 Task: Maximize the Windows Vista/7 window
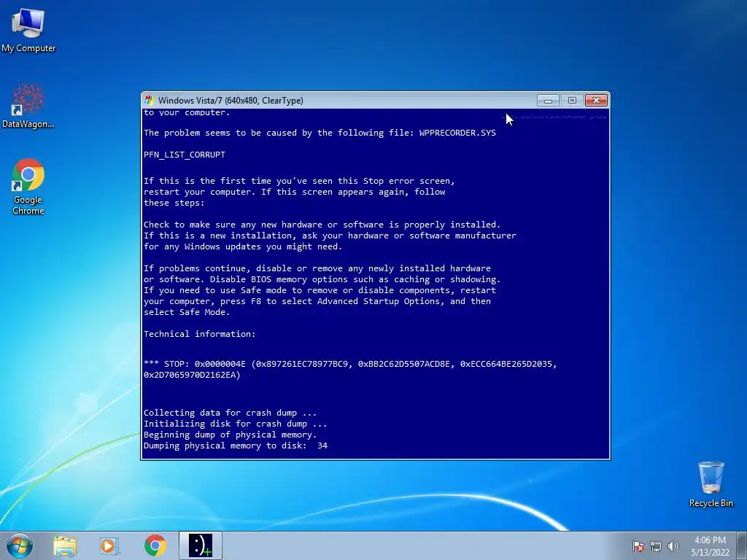point(572,101)
